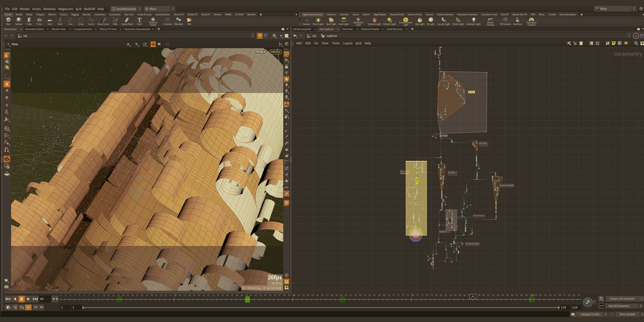Add a Sky Light
This screenshot has height=322, width=644.
coord(420,21)
